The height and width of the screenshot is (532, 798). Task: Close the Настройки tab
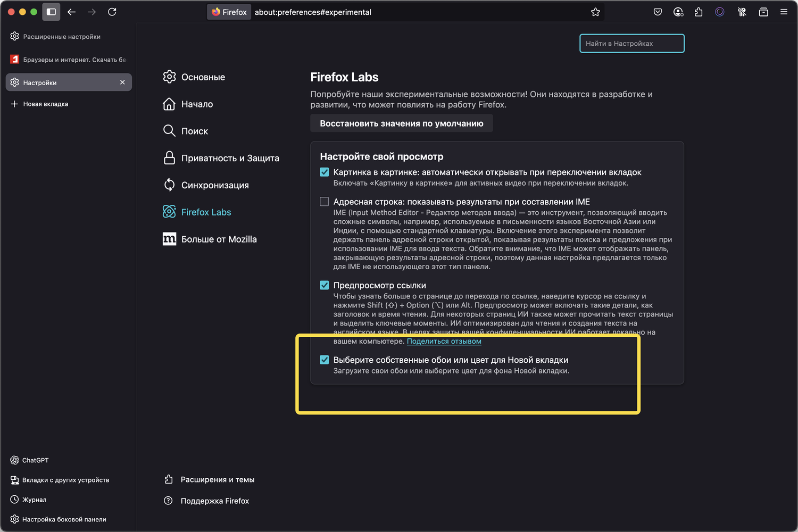tap(122, 82)
